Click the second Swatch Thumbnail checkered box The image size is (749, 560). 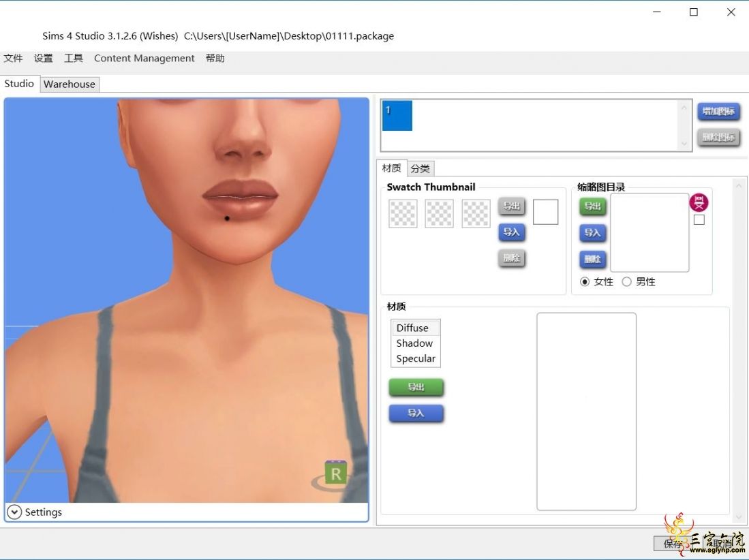tap(439, 213)
